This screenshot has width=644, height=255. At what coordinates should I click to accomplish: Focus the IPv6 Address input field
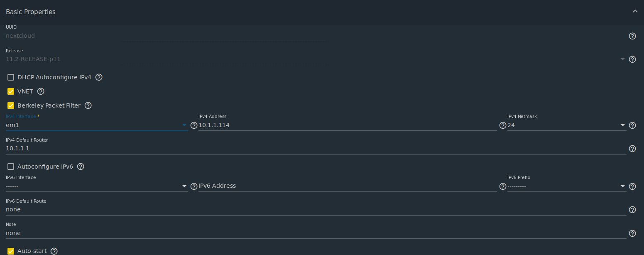(348, 186)
